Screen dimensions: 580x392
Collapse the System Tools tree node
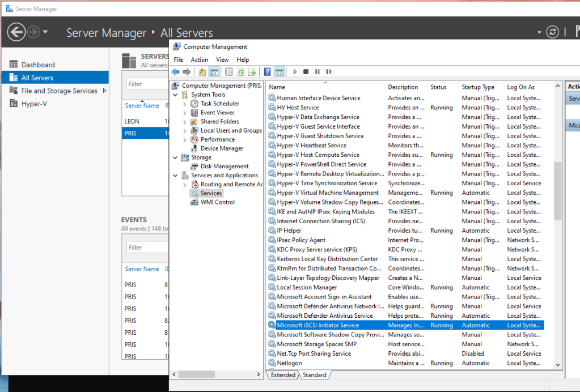click(x=176, y=95)
